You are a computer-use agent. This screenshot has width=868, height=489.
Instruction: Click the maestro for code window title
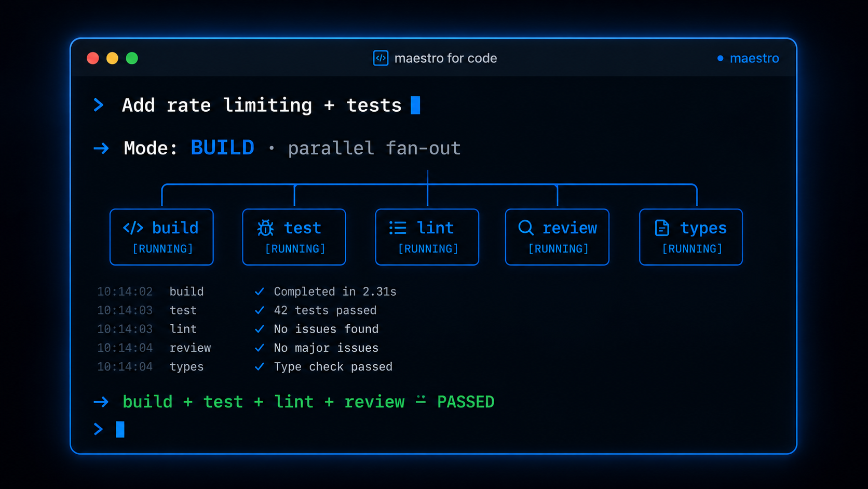(445, 58)
